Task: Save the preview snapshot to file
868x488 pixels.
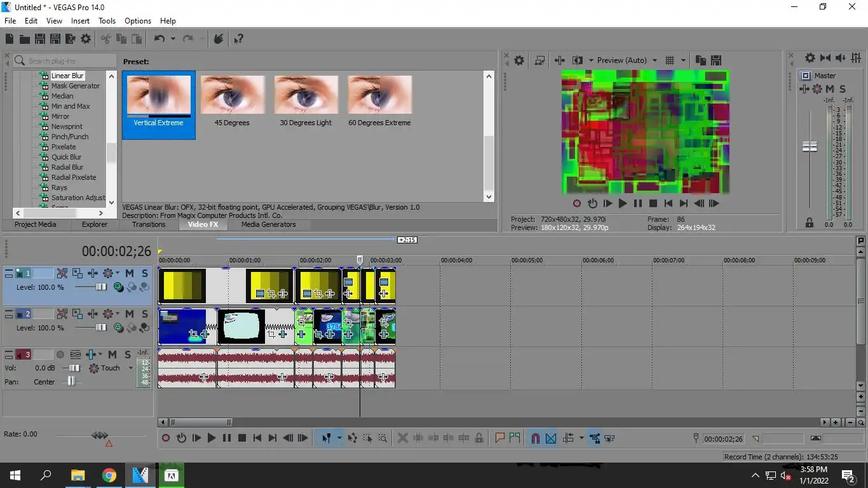Action: (716, 60)
